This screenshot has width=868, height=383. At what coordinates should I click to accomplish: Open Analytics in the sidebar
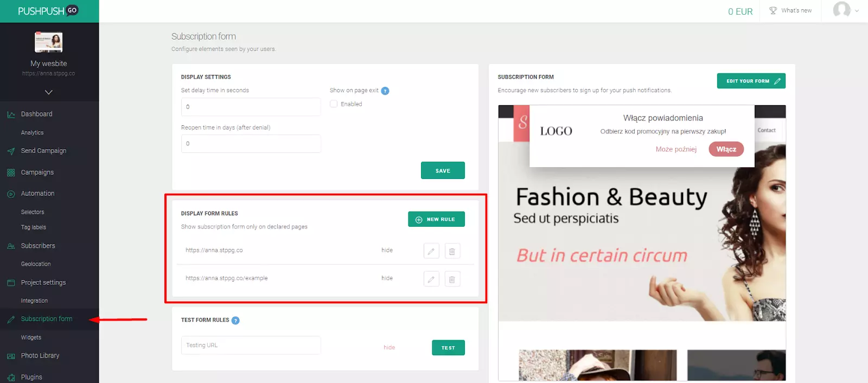pos(32,132)
